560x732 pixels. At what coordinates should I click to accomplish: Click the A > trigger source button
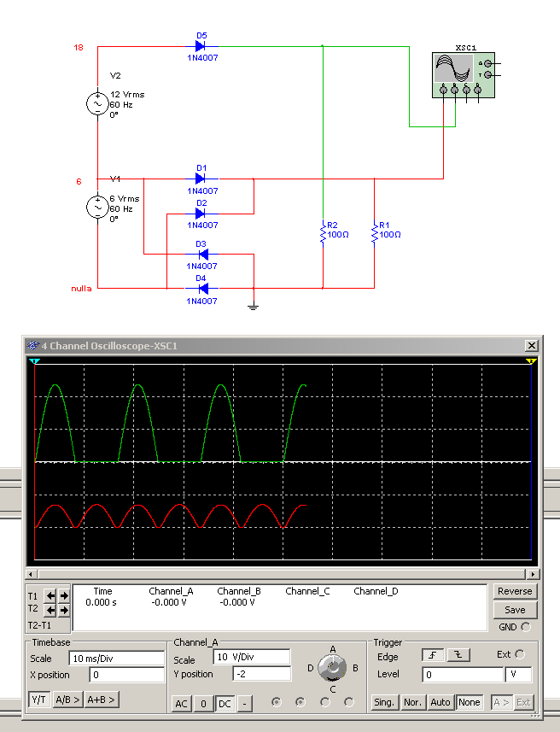(501, 702)
